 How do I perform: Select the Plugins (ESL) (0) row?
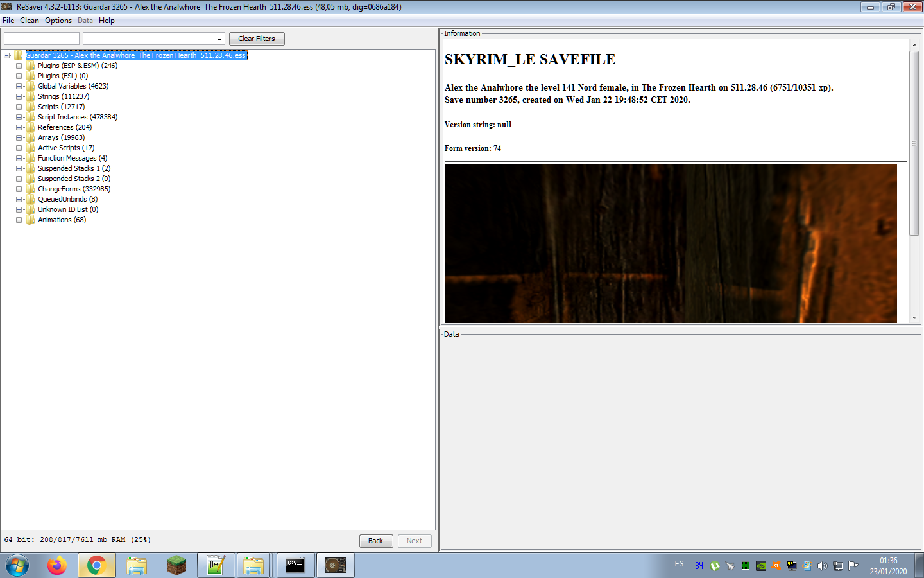(x=63, y=76)
